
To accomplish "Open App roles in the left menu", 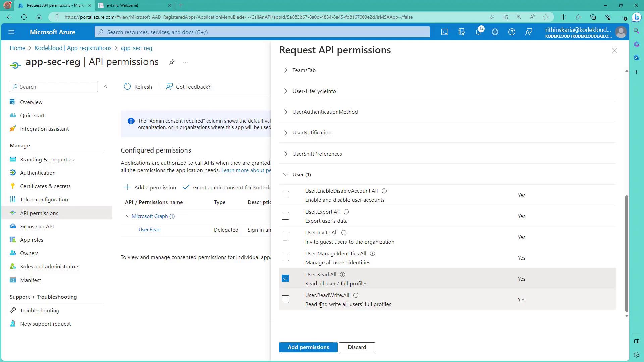I will tap(32, 240).
